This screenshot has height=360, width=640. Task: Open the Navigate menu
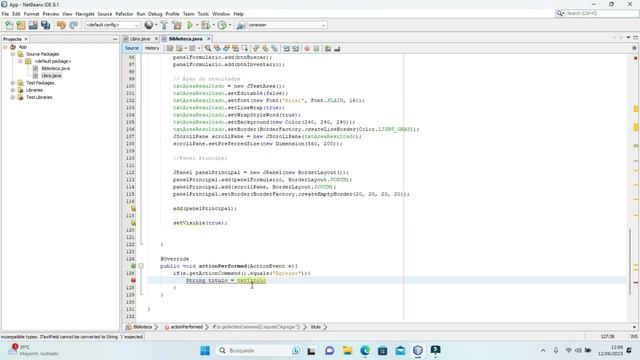click(x=85, y=14)
